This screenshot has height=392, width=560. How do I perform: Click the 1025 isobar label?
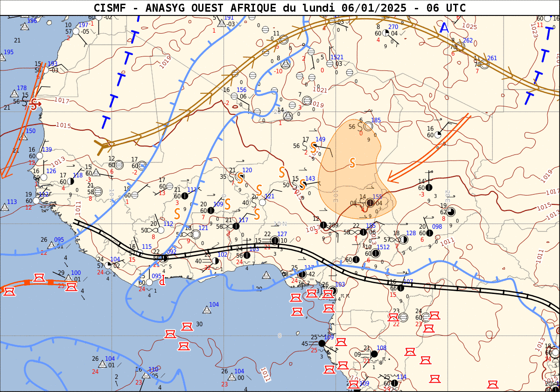[x=469, y=26]
